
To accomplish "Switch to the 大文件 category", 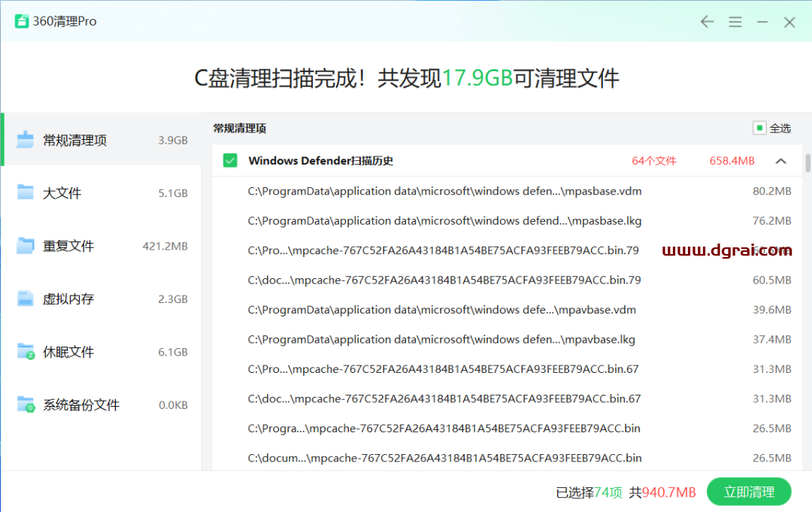I will pyautogui.click(x=101, y=192).
